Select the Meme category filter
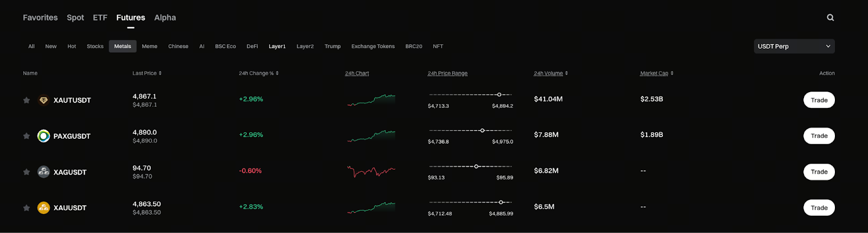 click(149, 47)
